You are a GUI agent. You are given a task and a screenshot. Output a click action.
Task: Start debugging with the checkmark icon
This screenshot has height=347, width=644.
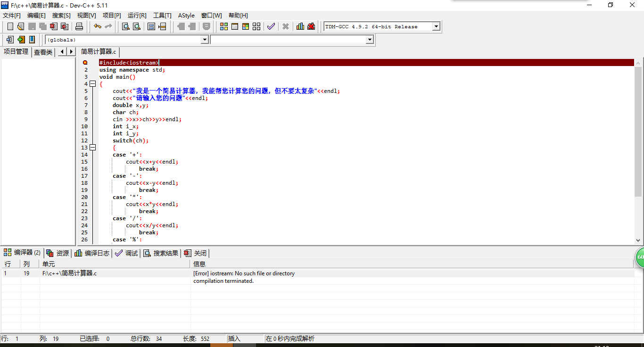pyautogui.click(x=271, y=26)
